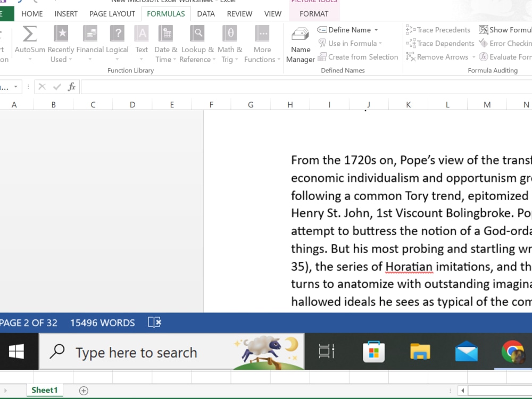
Task: Expand the Name Box dropdown
Action: [x=15, y=87]
